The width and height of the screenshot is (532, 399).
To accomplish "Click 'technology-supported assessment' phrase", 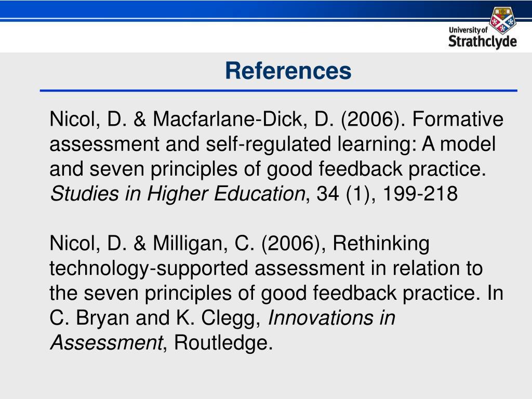I will coord(207,269).
